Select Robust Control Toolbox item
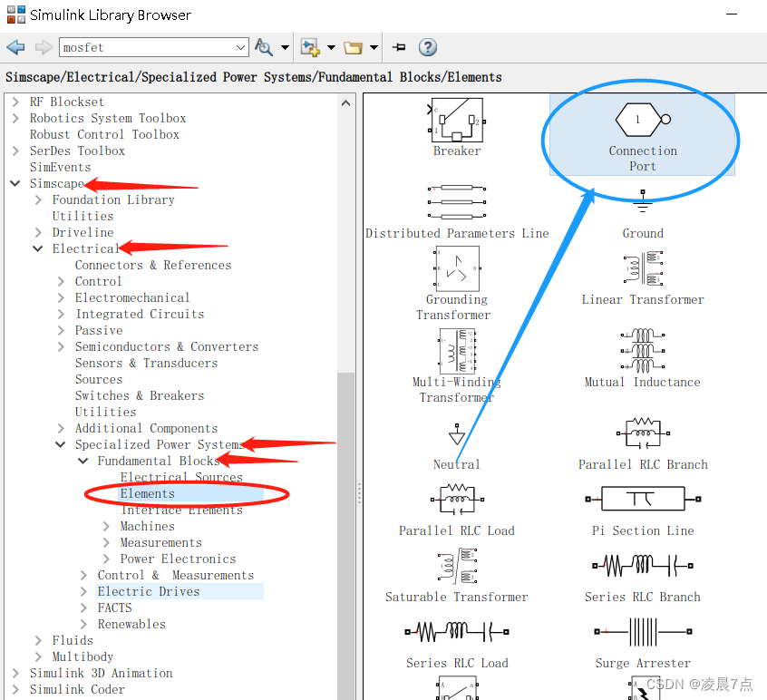This screenshot has height=700, width=767. tap(104, 134)
